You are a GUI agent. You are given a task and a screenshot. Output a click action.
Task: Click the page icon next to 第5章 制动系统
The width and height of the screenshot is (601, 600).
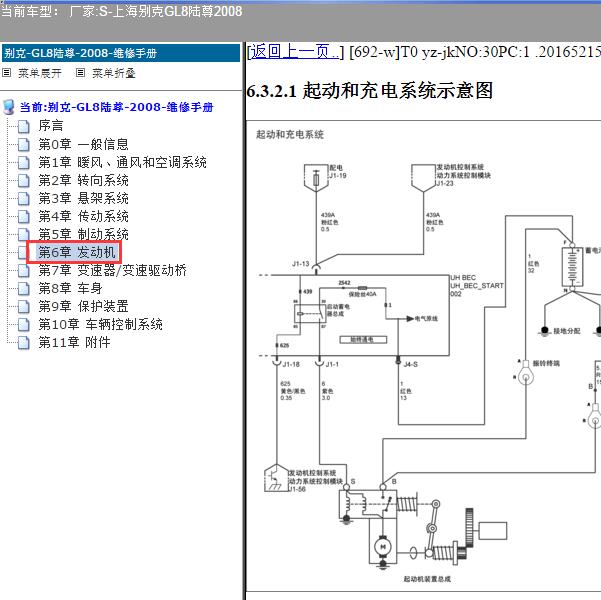[24, 234]
